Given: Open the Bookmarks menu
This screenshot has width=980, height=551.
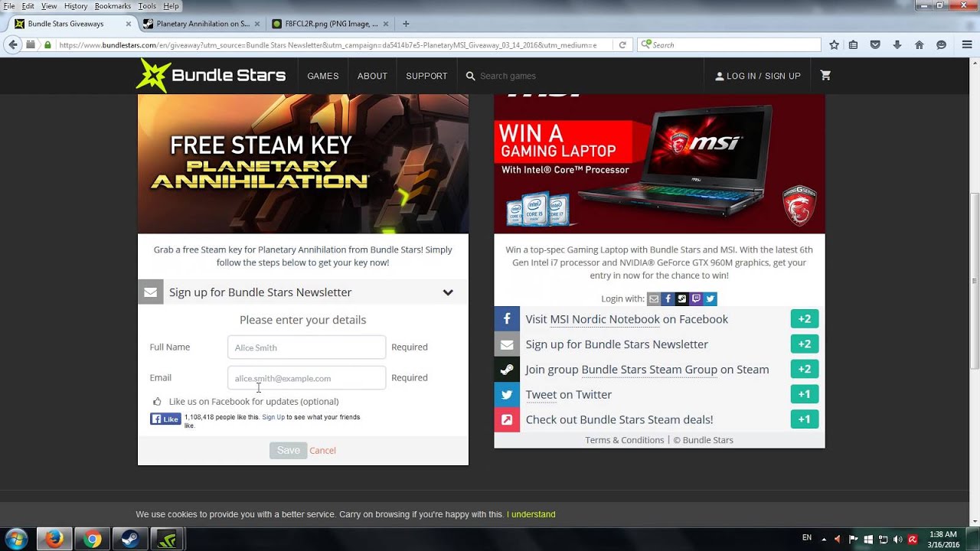Looking at the screenshot, I should tap(113, 6).
